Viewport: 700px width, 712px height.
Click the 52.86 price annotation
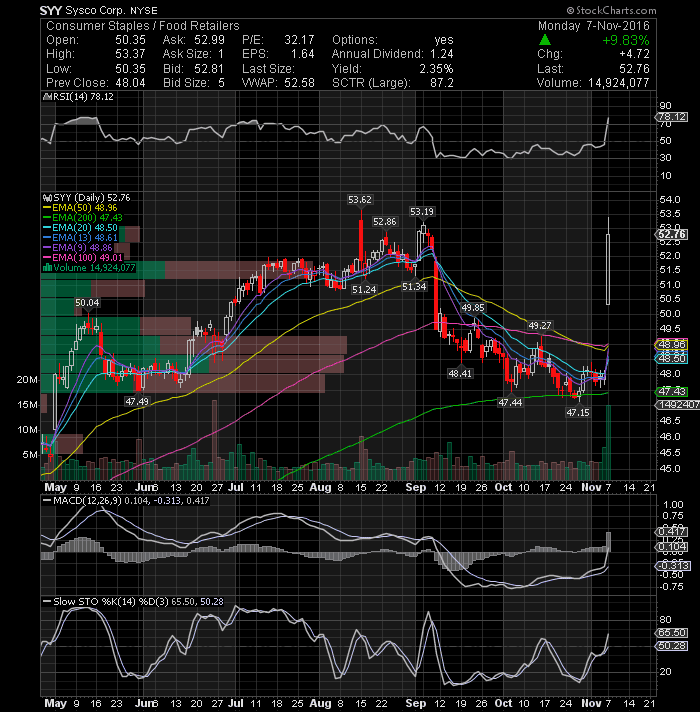(x=385, y=221)
